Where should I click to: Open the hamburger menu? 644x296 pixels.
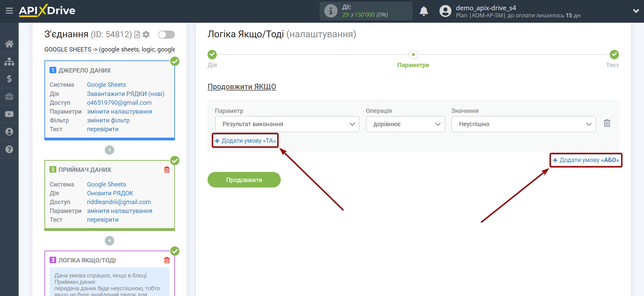tap(9, 11)
